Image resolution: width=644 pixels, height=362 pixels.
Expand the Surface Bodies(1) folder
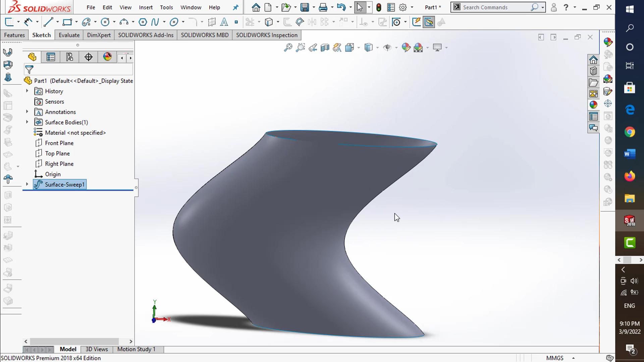pyautogui.click(x=27, y=122)
